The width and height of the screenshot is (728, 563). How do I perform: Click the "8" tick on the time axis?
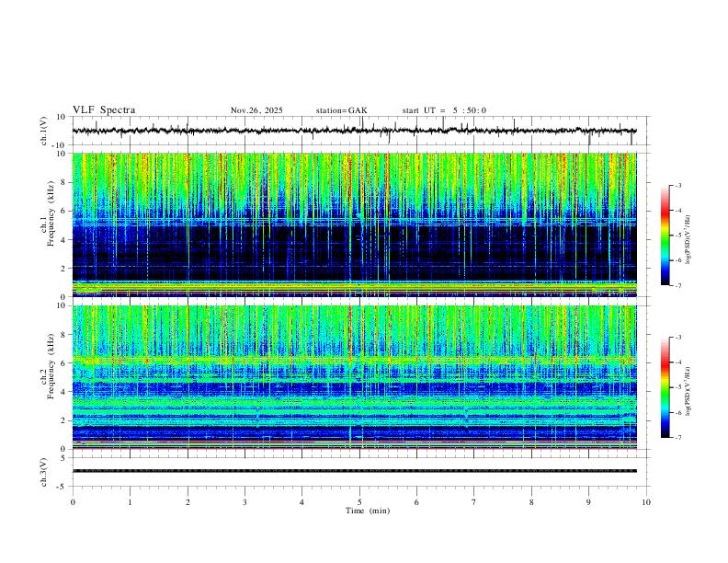[x=531, y=502]
